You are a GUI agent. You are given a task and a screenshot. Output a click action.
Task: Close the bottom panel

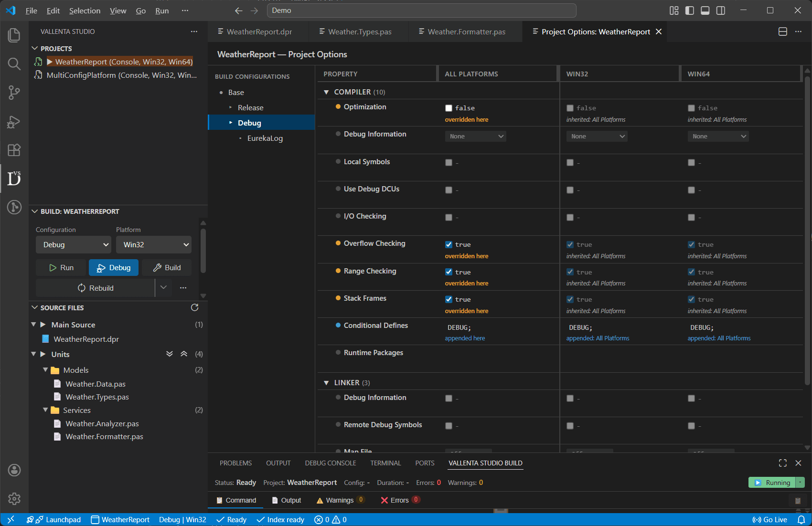[x=798, y=463]
